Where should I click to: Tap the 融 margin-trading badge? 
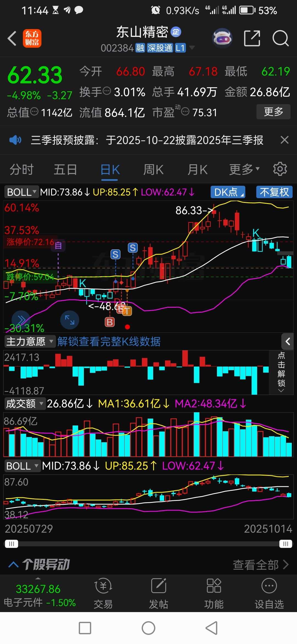(x=140, y=48)
